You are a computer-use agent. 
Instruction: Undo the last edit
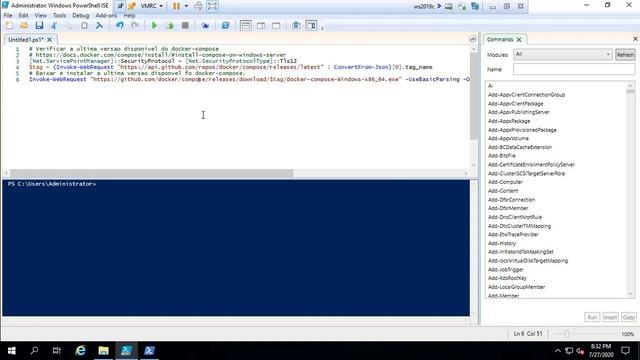click(x=120, y=26)
